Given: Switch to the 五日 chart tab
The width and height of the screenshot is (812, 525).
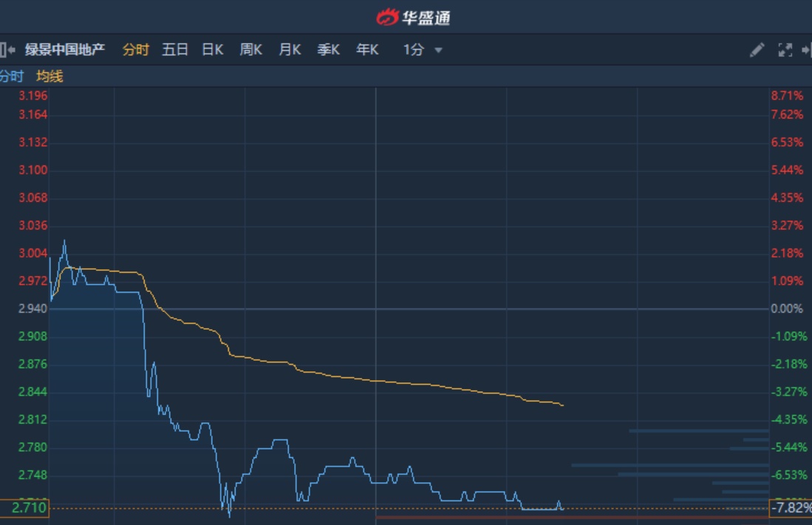Looking at the screenshot, I should (x=174, y=50).
